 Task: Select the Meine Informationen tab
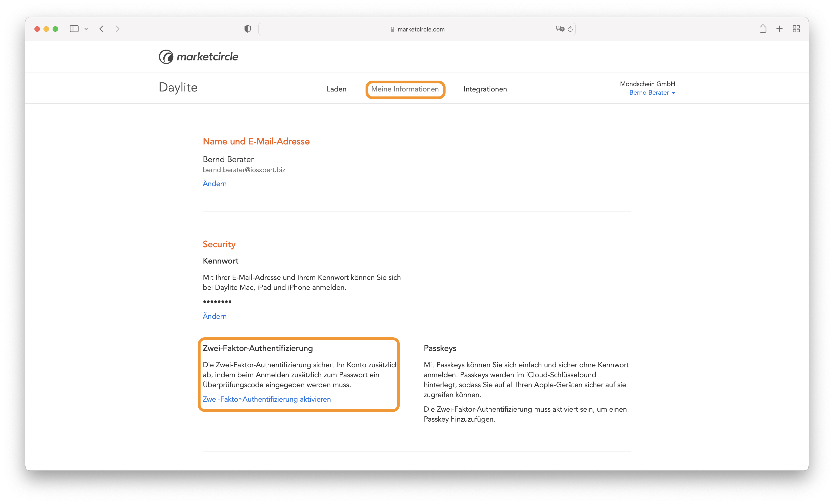tap(405, 89)
